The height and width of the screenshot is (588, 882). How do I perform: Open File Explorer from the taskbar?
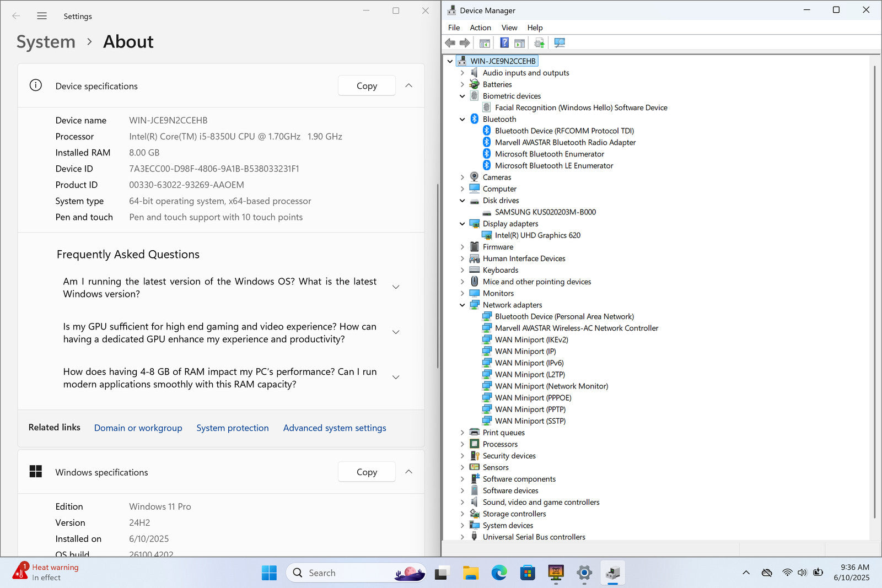tap(470, 573)
